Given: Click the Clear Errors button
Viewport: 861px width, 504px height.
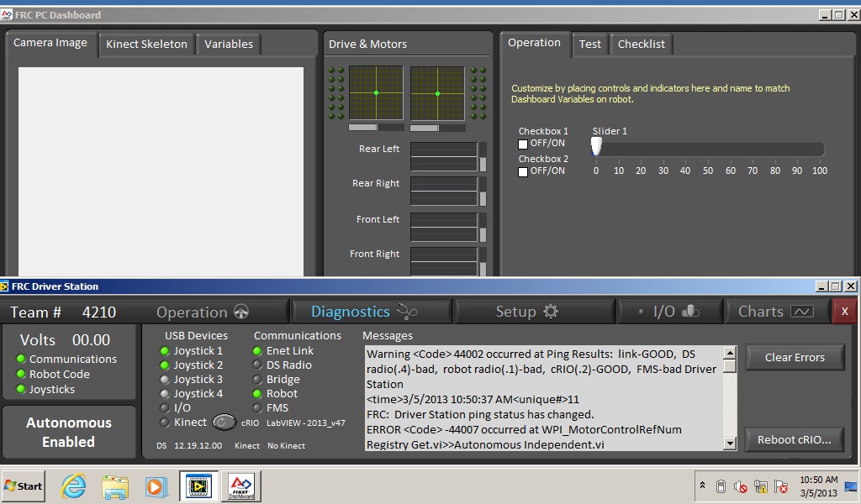Looking at the screenshot, I should coord(795,358).
